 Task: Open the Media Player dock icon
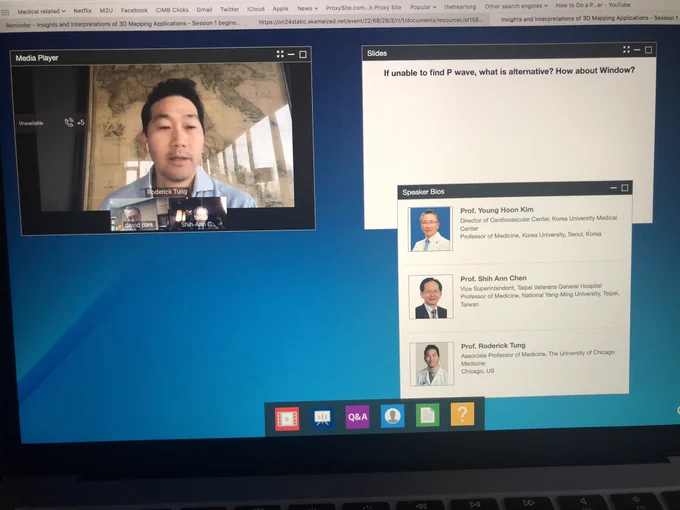coord(287,418)
